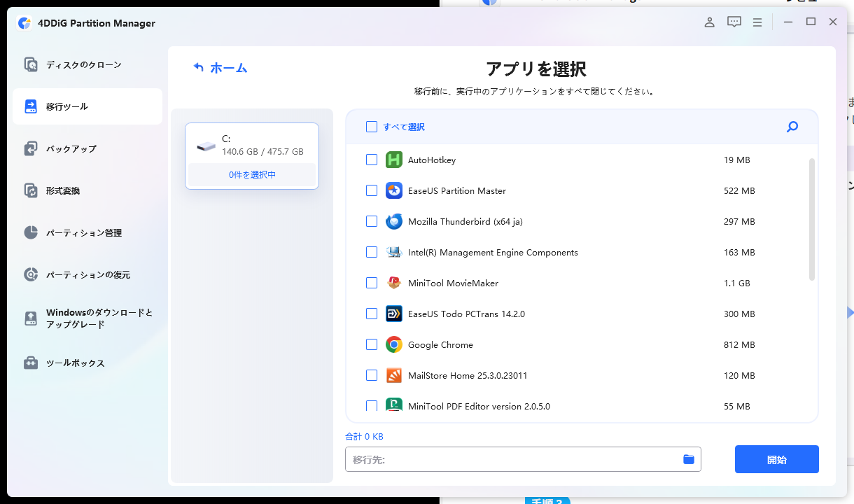Click the EaseUS Partition Master size 522 MB

(739, 190)
